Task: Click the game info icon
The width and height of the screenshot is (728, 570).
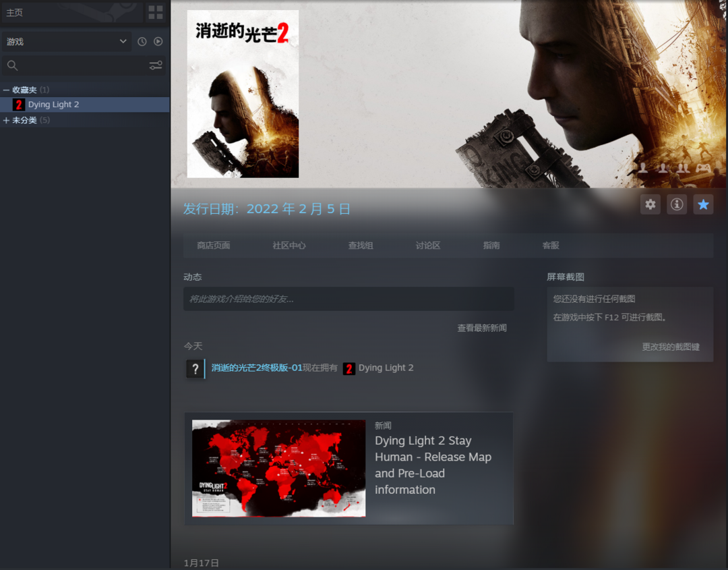Action: (677, 204)
